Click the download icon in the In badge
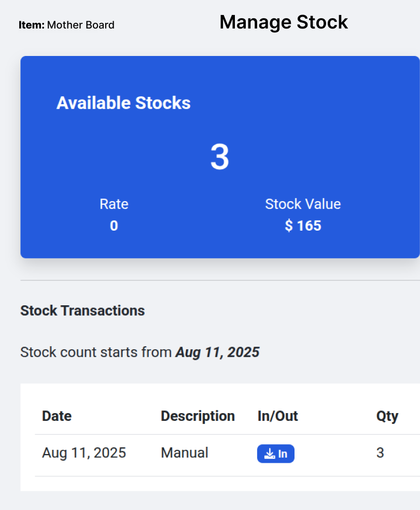 269,454
